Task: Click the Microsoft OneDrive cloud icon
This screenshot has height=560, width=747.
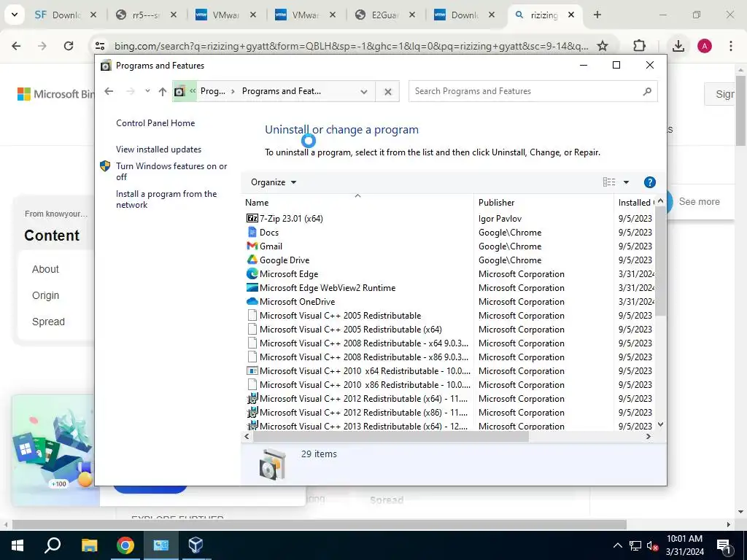Action: pyautogui.click(x=252, y=301)
